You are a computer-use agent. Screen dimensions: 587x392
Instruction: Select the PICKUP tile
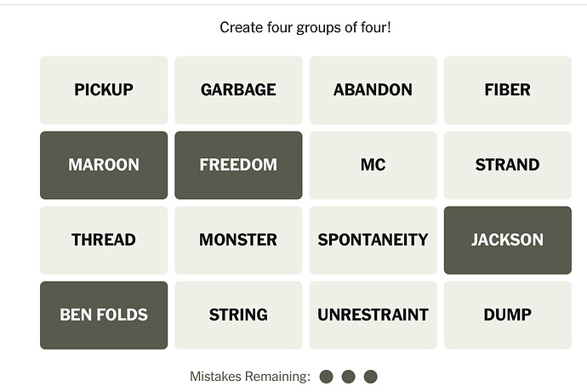coord(104,90)
